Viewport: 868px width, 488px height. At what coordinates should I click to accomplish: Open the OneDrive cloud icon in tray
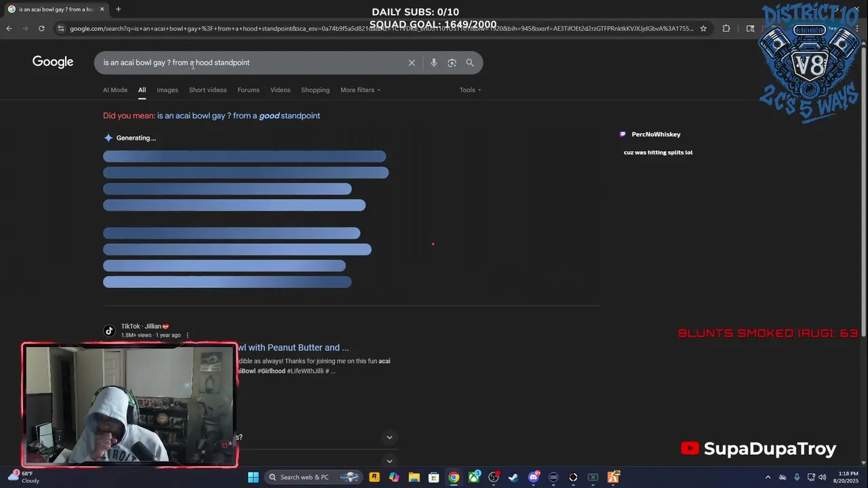[783, 477]
